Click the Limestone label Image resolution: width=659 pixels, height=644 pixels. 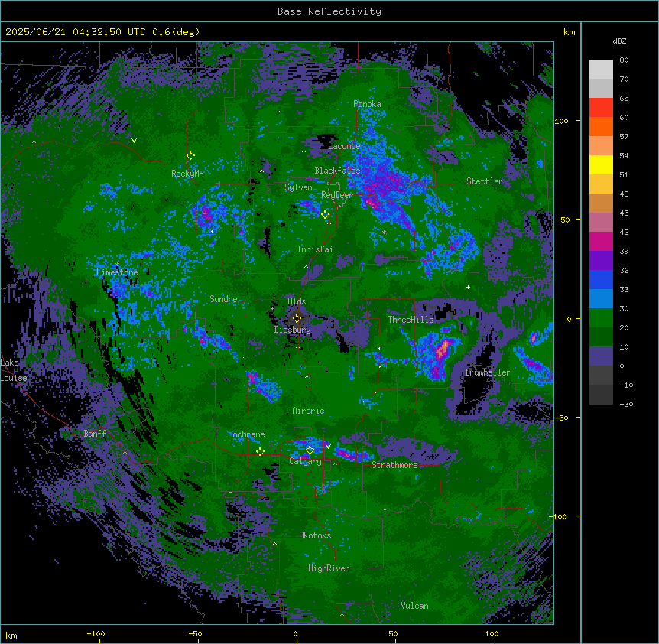(117, 272)
